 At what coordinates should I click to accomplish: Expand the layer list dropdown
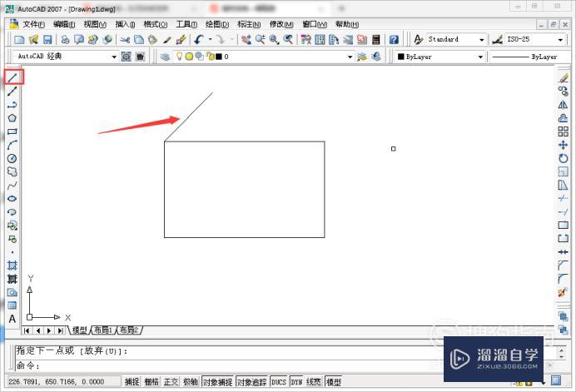[x=350, y=57]
